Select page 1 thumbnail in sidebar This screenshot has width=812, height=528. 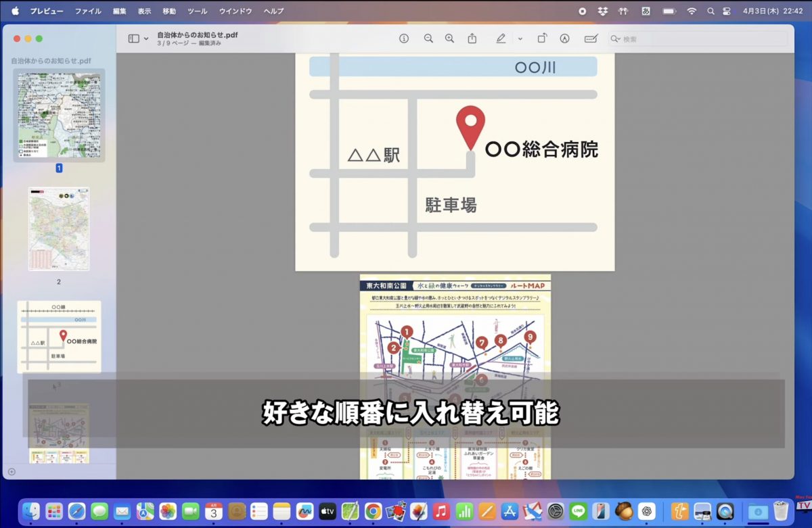59,115
